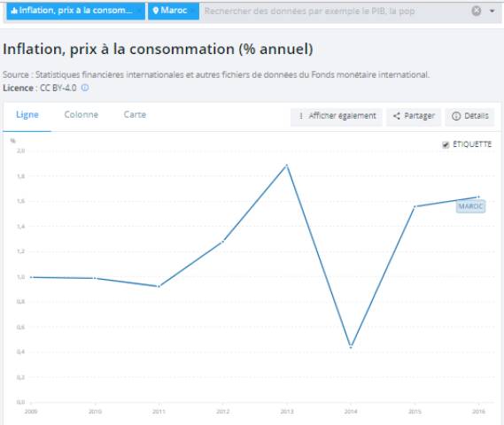This screenshot has width=504, height=425.
Task: Switch to the Ligne tab
Action: point(27,115)
